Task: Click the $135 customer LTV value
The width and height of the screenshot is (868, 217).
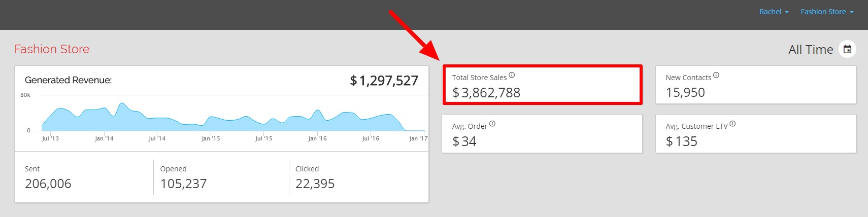Action: click(682, 141)
